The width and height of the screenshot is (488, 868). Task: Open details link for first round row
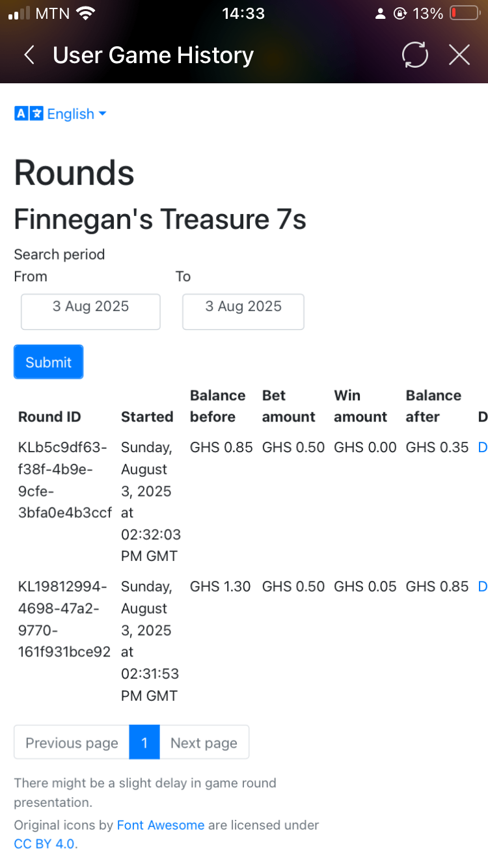click(482, 448)
